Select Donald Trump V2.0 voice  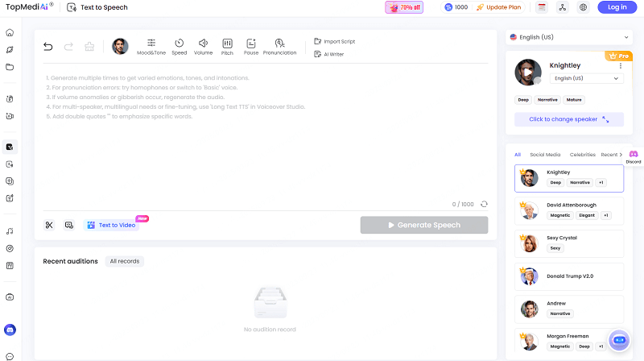569,276
